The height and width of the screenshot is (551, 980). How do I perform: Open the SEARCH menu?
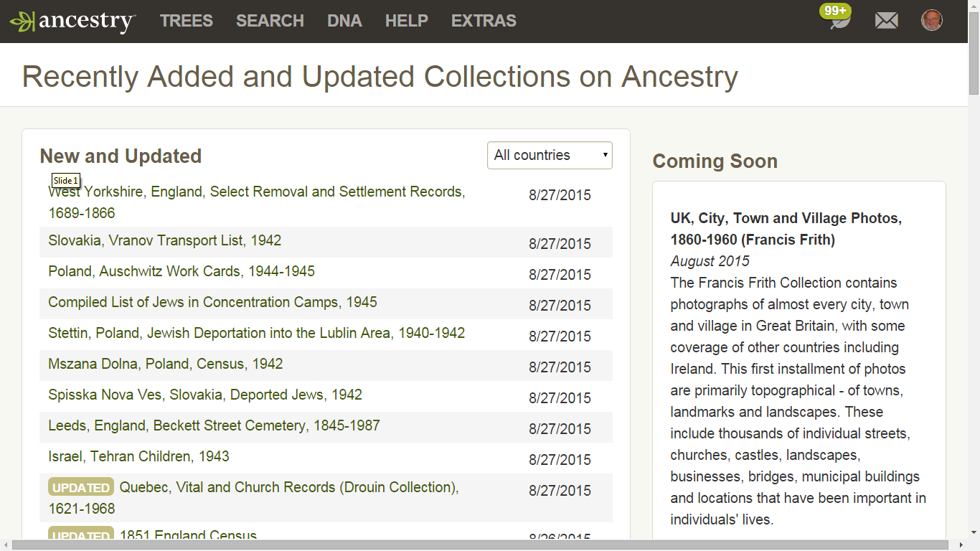pos(270,21)
